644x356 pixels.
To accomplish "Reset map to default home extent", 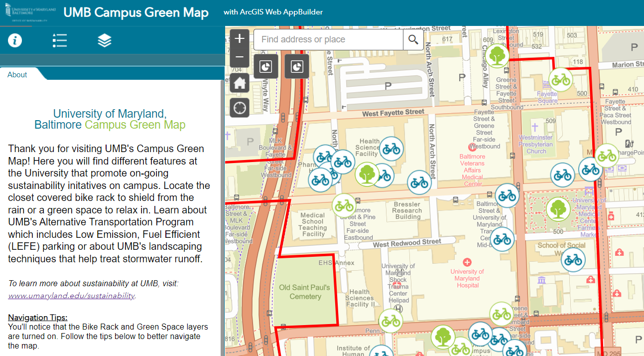I will pos(240,83).
